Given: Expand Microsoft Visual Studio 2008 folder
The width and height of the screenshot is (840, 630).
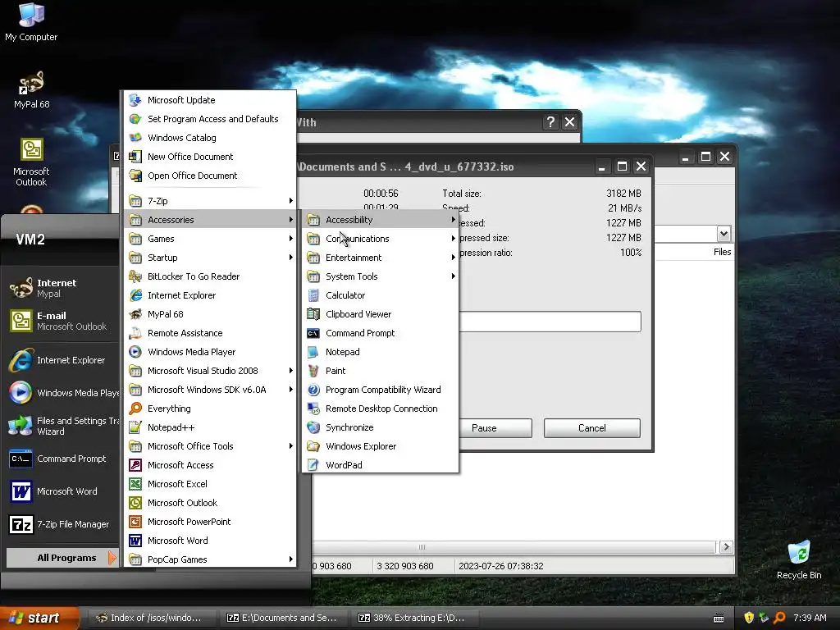Looking at the screenshot, I should (210, 371).
